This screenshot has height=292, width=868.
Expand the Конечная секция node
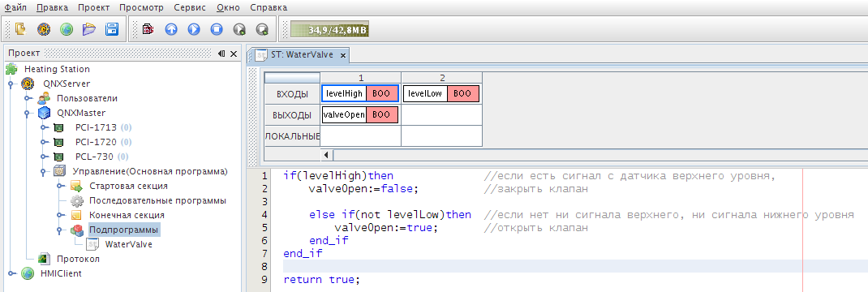[61, 215]
